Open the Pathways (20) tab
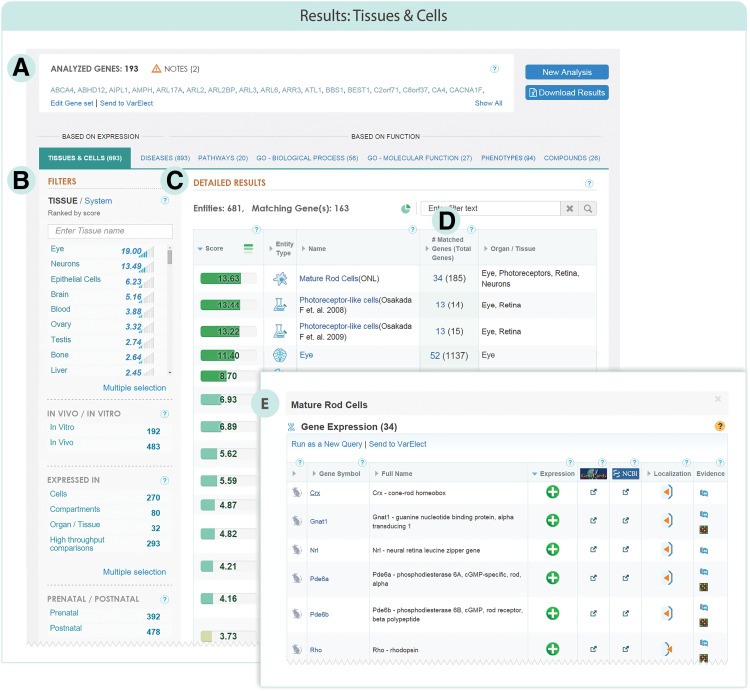 pos(225,158)
